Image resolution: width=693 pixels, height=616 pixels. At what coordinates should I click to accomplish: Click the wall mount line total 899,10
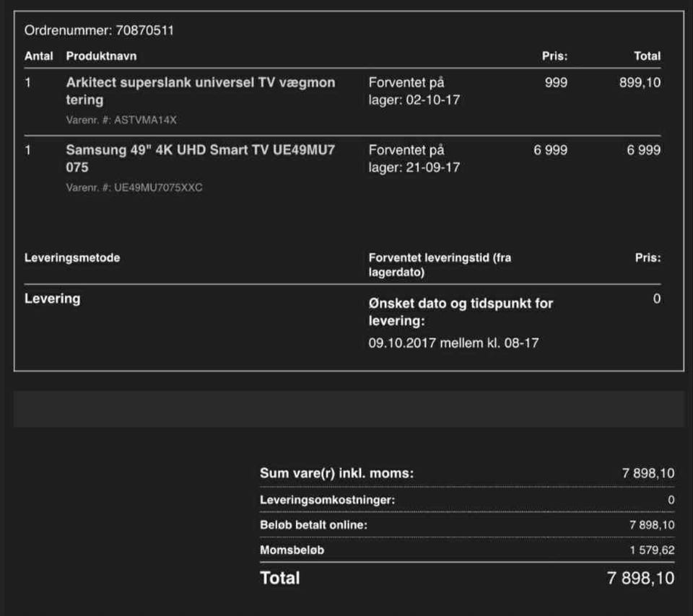640,83
